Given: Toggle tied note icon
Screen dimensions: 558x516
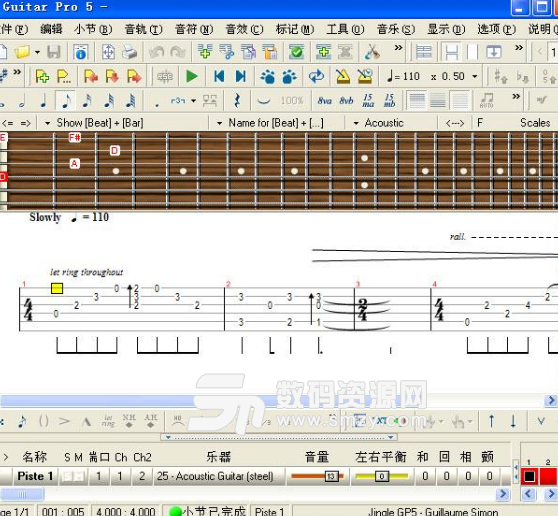Looking at the screenshot, I should point(263,101).
